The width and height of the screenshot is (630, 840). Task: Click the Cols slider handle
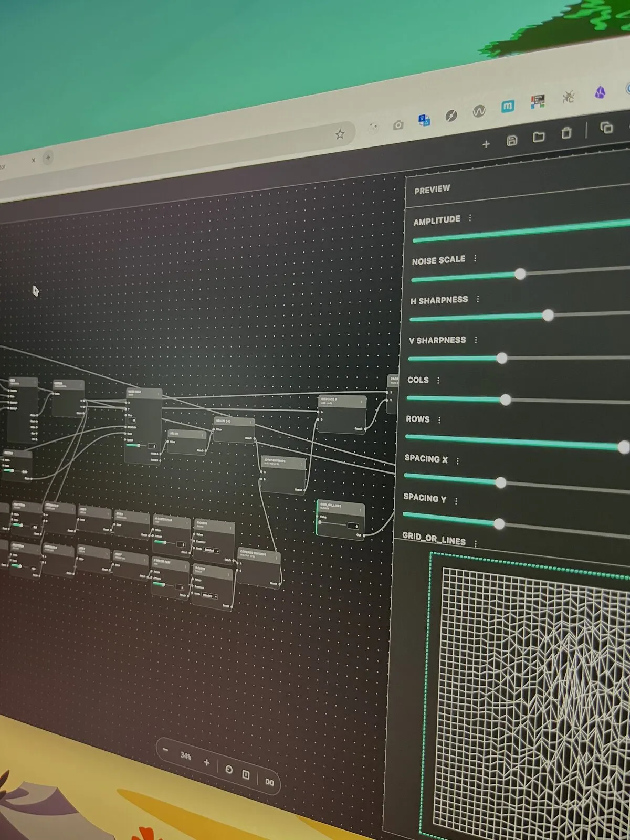coord(506,400)
